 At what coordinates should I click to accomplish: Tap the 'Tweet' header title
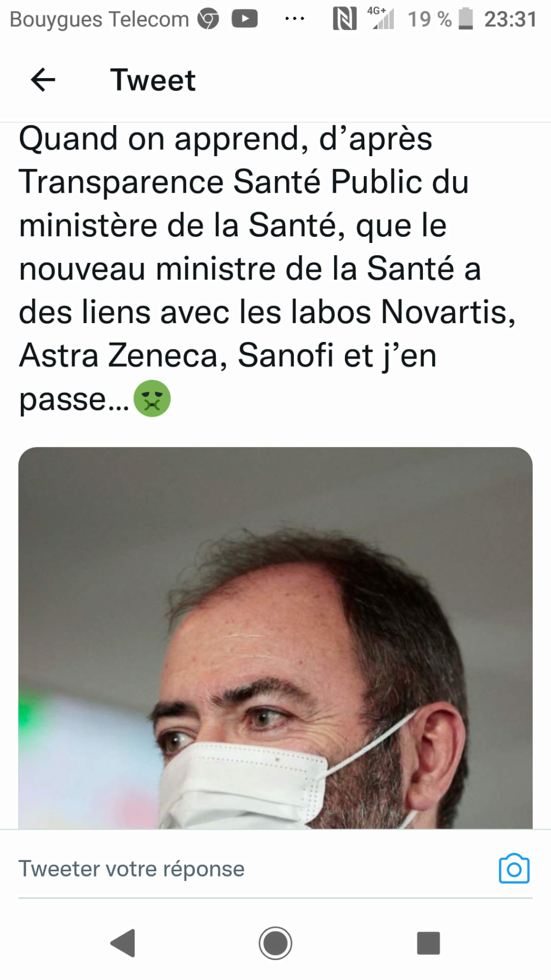click(x=153, y=80)
